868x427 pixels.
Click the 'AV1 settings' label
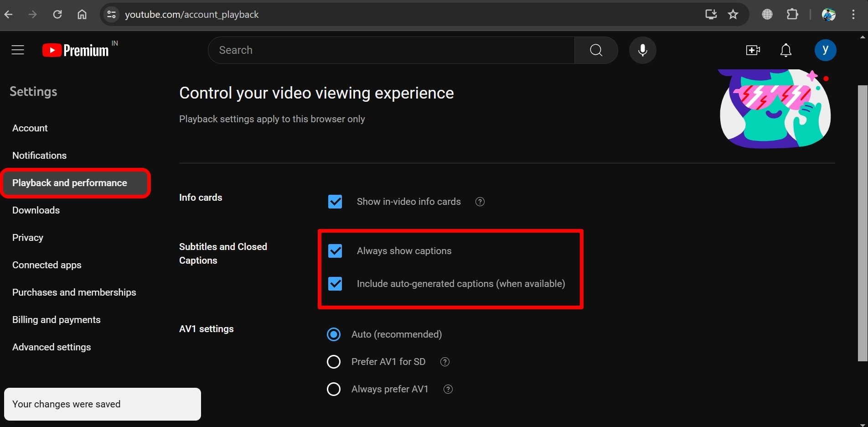[x=207, y=329]
